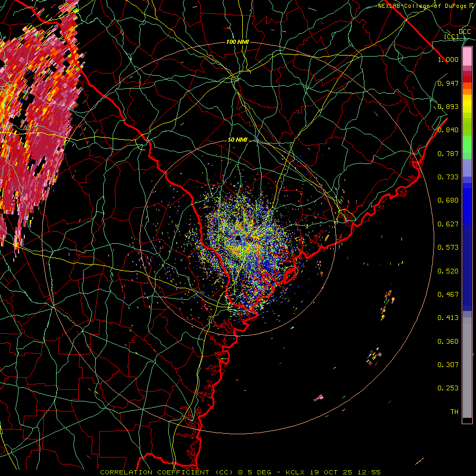Pick the dark navy color bar segment
Image resolution: width=476 pixels, height=476 pixels.
click(467, 270)
